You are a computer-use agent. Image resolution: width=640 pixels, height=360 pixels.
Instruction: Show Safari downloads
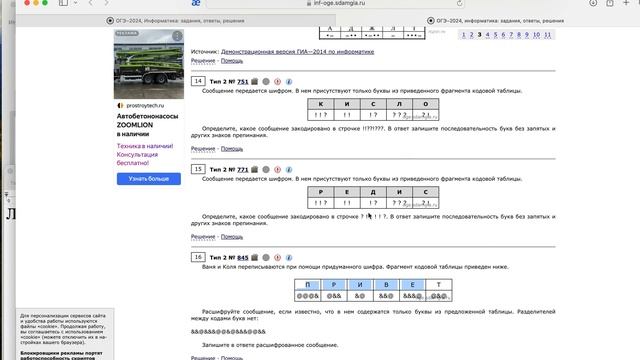[593, 3]
